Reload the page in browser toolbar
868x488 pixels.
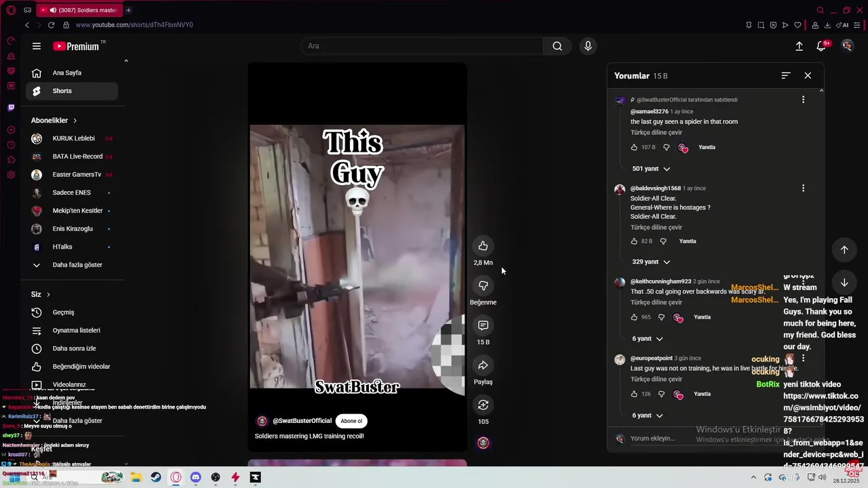point(51,25)
